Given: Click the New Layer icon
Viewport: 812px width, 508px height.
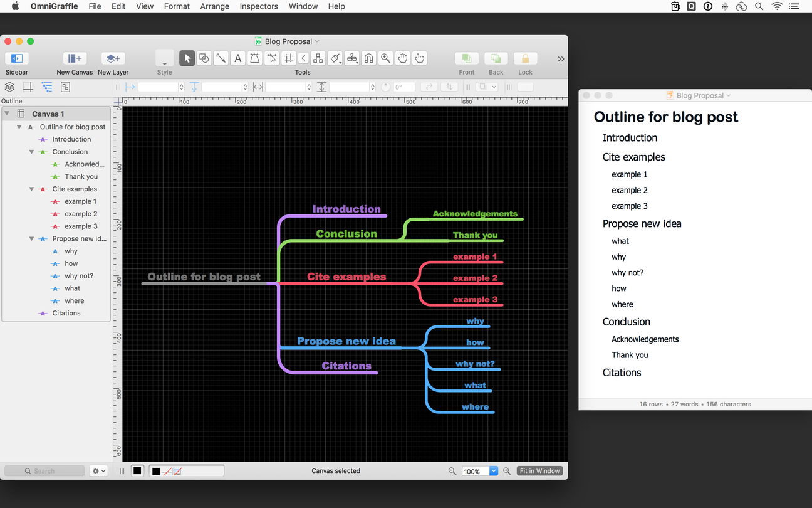Looking at the screenshot, I should pyautogui.click(x=113, y=58).
